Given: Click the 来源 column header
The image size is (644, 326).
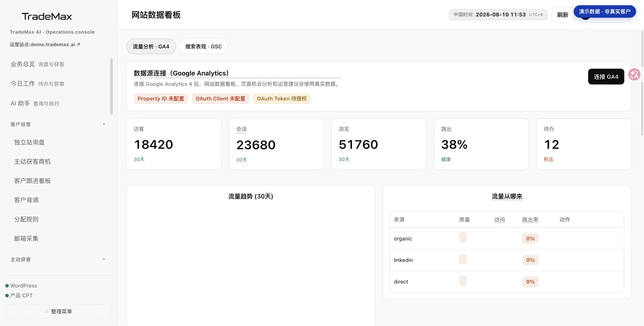Looking at the screenshot, I should (x=399, y=220).
